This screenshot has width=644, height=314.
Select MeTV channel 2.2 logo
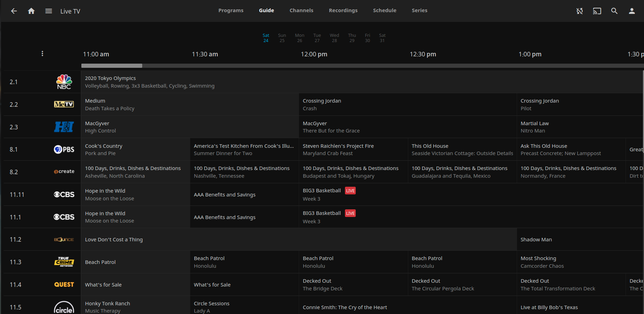coord(64,104)
